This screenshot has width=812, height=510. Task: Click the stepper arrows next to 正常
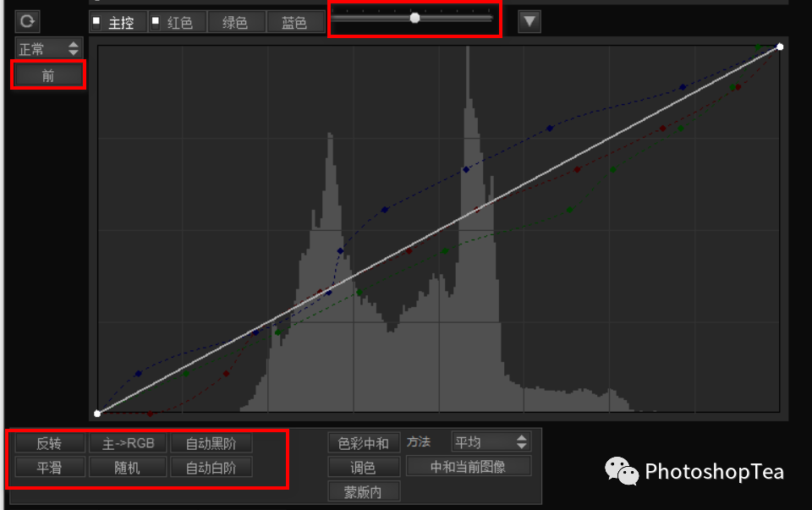73,48
